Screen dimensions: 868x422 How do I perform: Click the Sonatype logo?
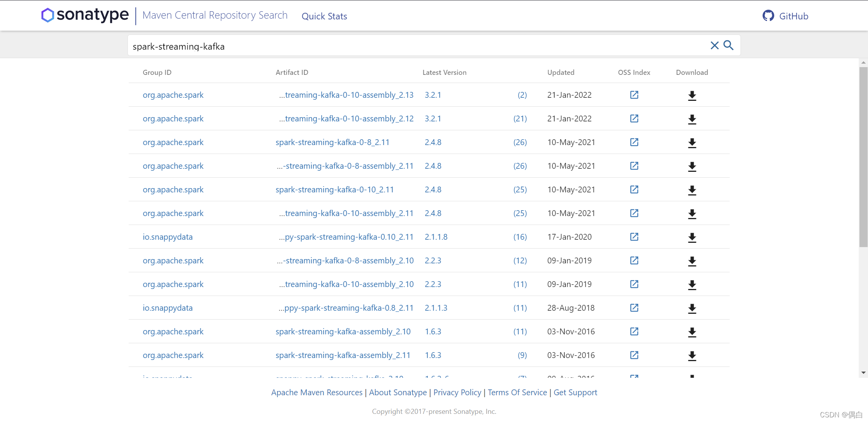(85, 15)
